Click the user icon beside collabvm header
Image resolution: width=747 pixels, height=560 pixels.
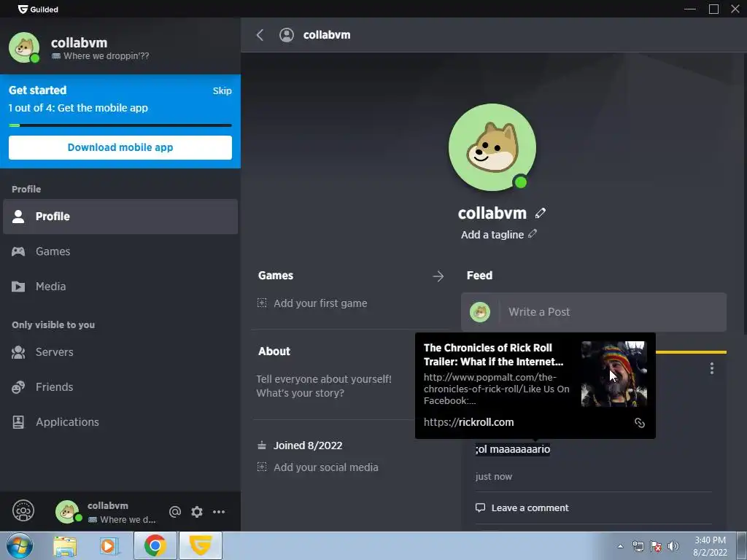pos(286,35)
